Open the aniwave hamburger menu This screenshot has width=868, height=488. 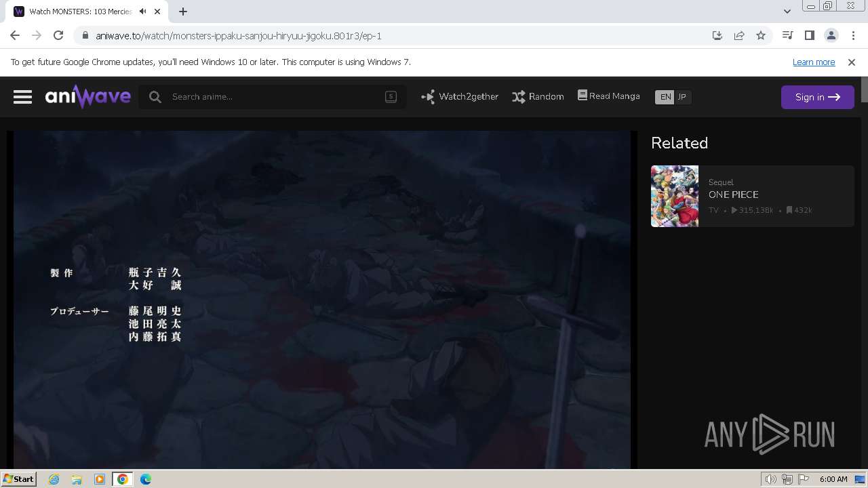[22, 97]
